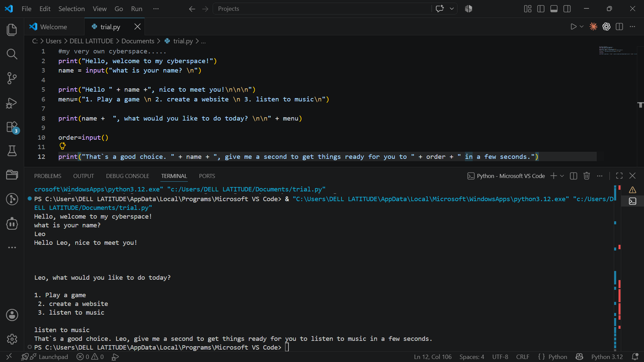
Task: Split the terminal
Action: tap(574, 176)
